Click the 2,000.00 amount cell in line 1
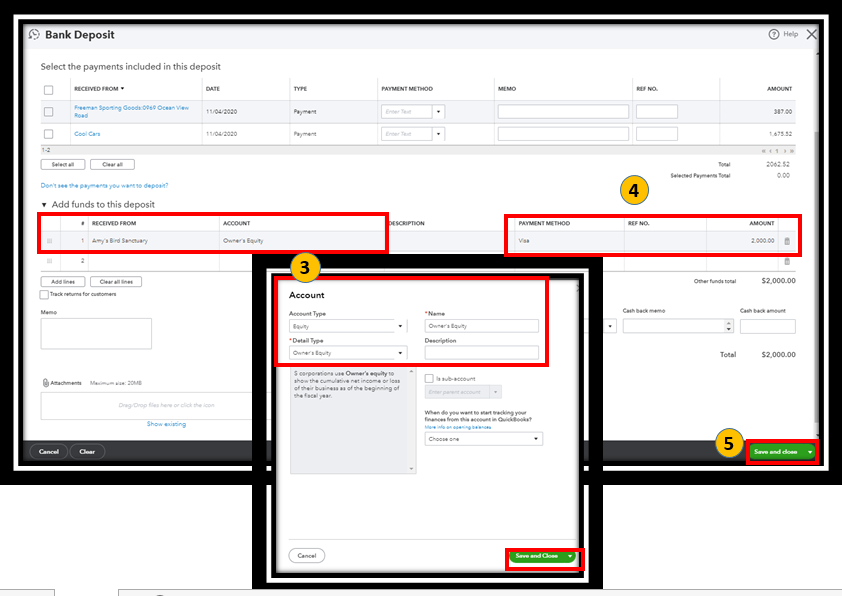 pyautogui.click(x=742, y=241)
